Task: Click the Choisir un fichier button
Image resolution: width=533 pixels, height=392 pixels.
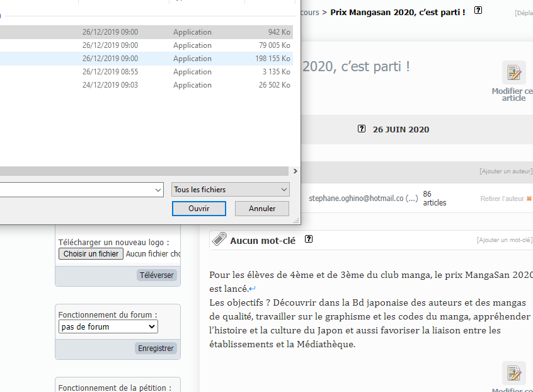Action: (91, 254)
